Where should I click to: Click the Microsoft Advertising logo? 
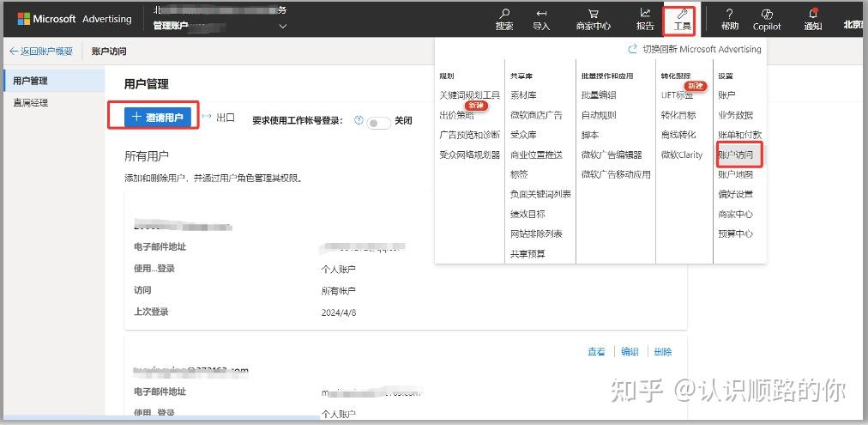pos(74,19)
